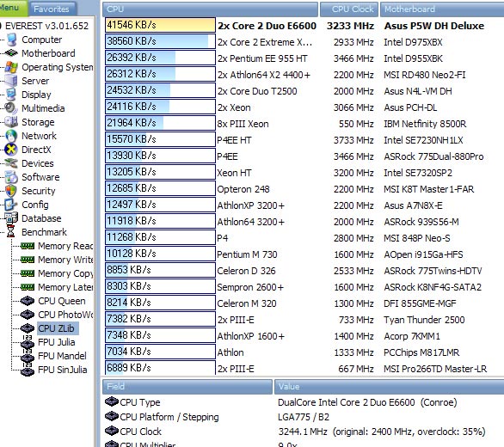
Task: Click the Tyan Thunder 2500 cell
Action: coord(424,320)
